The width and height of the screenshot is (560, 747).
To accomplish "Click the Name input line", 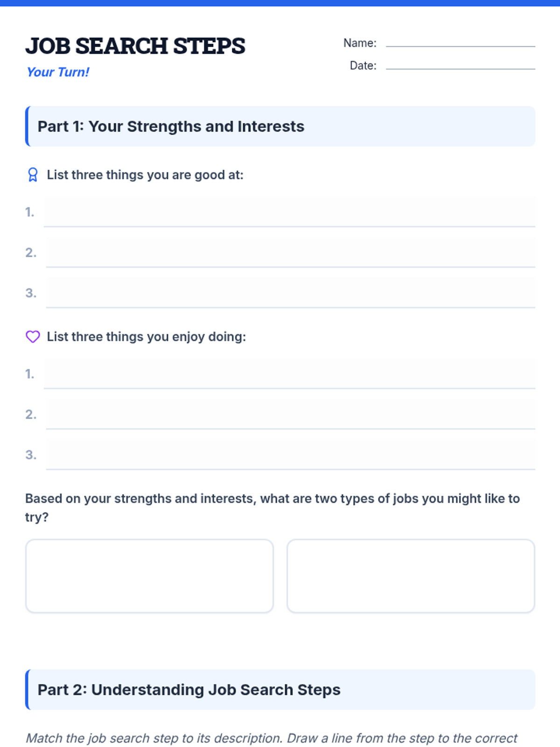I will (460, 42).
